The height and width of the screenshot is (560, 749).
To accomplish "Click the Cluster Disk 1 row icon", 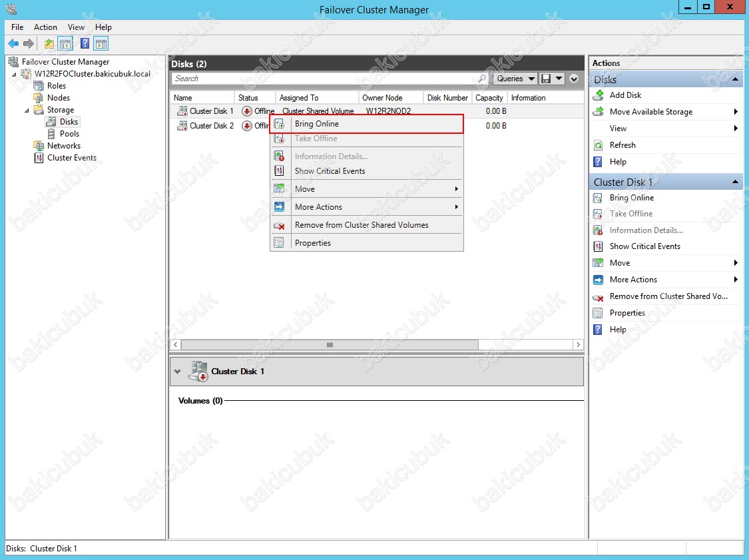I will click(x=182, y=111).
